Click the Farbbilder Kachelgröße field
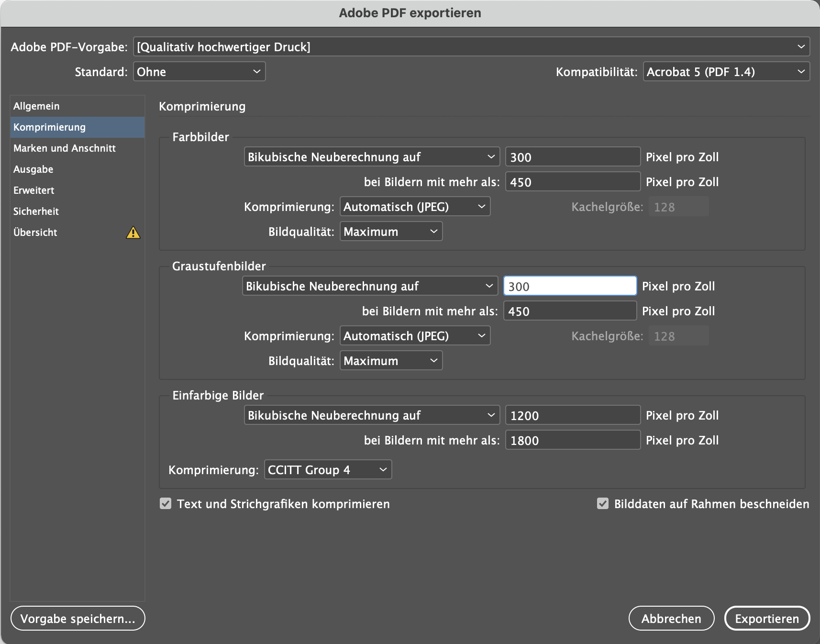820x644 pixels. [x=678, y=207]
